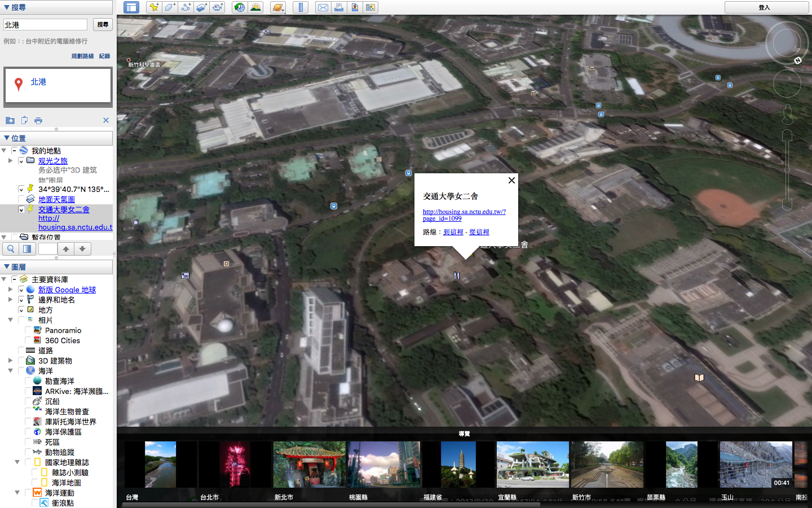The image size is (812, 508).
Task: Click 到這裡 directions link
Action: pyautogui.click(x=453, y=232)
